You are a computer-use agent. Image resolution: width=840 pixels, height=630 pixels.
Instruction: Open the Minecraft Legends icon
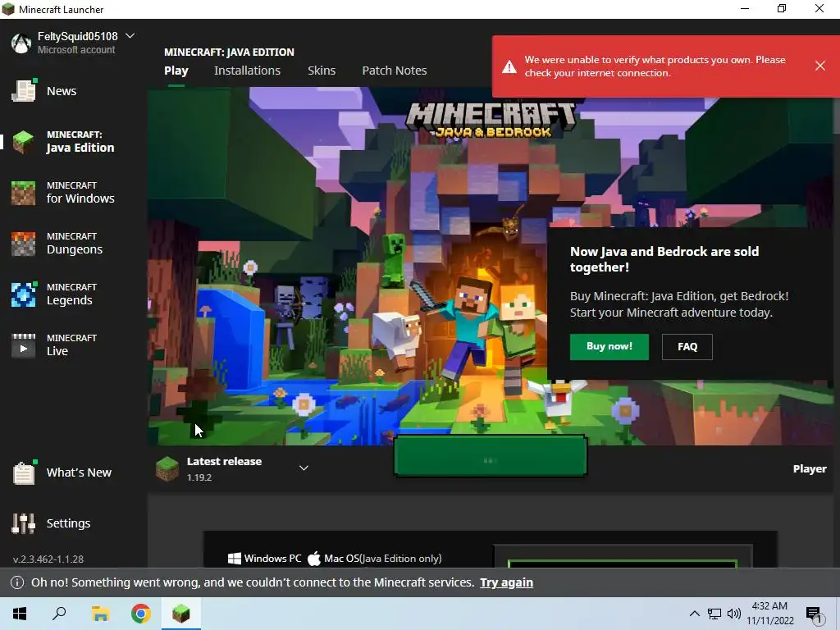pos(24,294)
